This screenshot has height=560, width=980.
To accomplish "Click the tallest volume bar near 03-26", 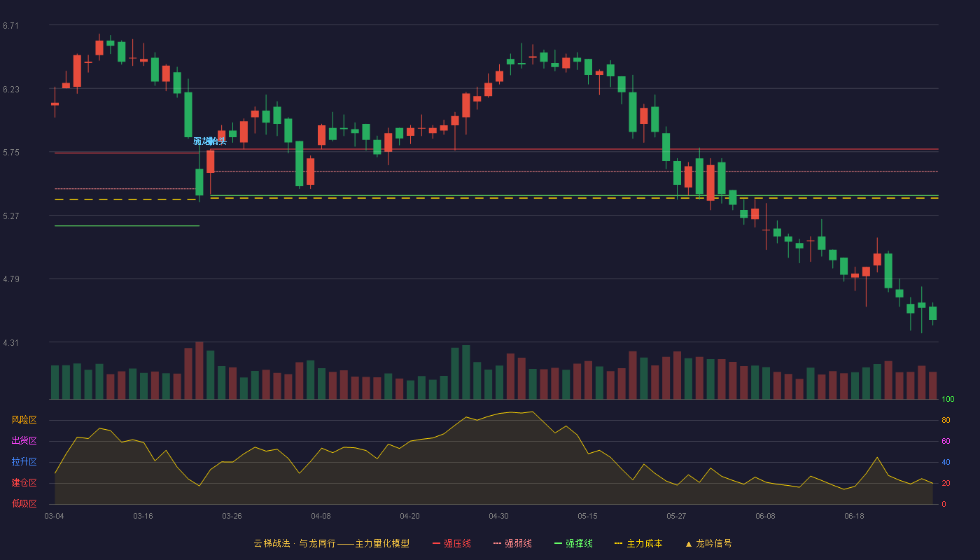I will click(199, 370).
